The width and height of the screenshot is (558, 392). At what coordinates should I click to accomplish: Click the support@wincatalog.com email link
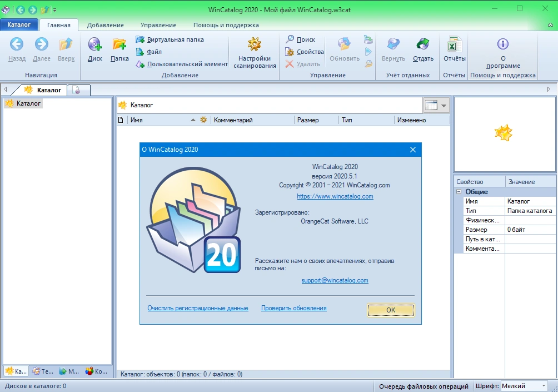[335, 280]
